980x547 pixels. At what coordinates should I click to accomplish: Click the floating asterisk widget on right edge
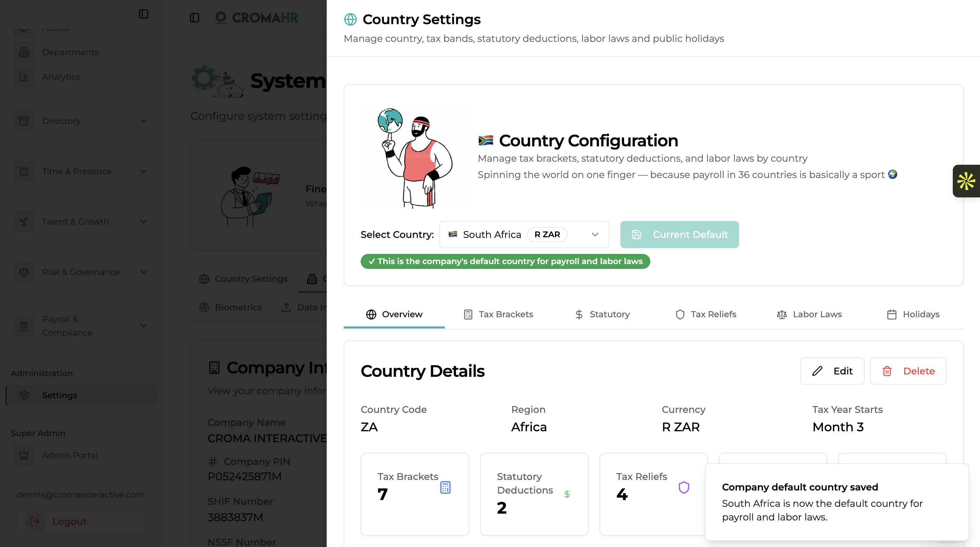(x=966, y=181)
